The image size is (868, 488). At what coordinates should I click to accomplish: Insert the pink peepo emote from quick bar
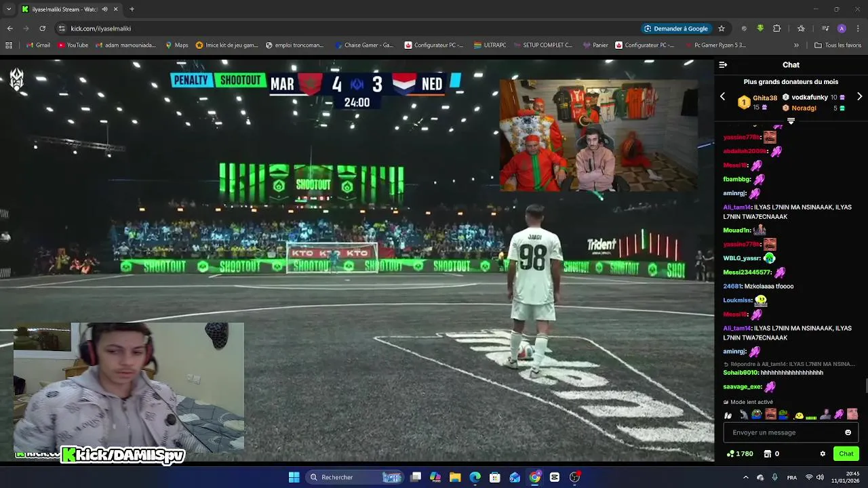click(839, 415)
